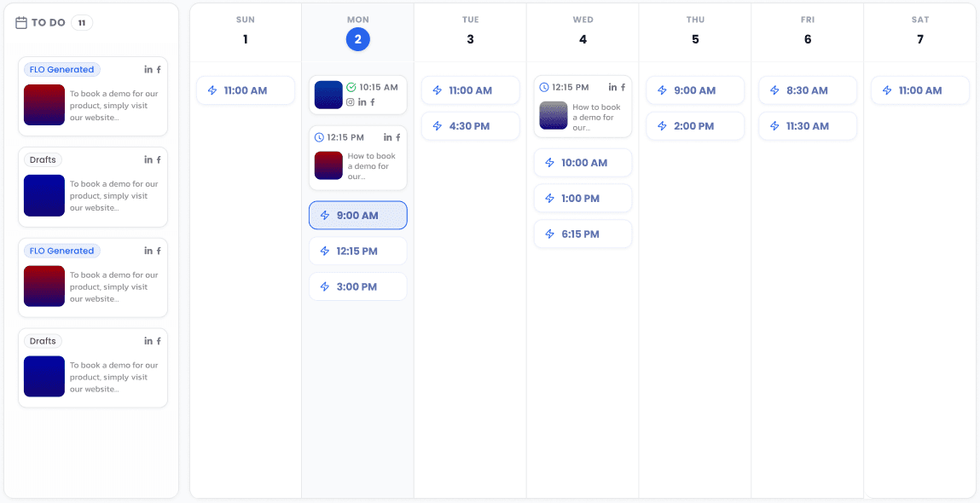Click the lightning icon in Saturday's 11:00 AM slot

coord(888,90)
